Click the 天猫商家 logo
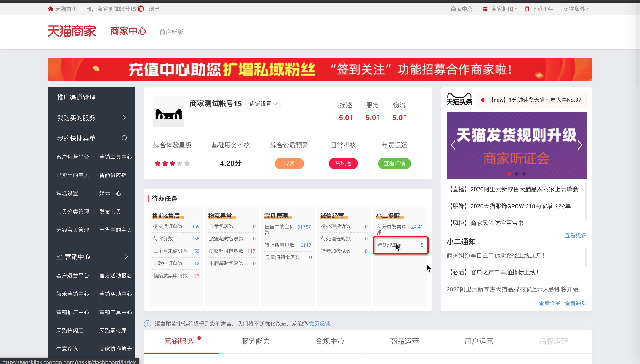Image resolution: width=640 pixels, height=364 pixels. pyautogui.click(x=72, y=31)
